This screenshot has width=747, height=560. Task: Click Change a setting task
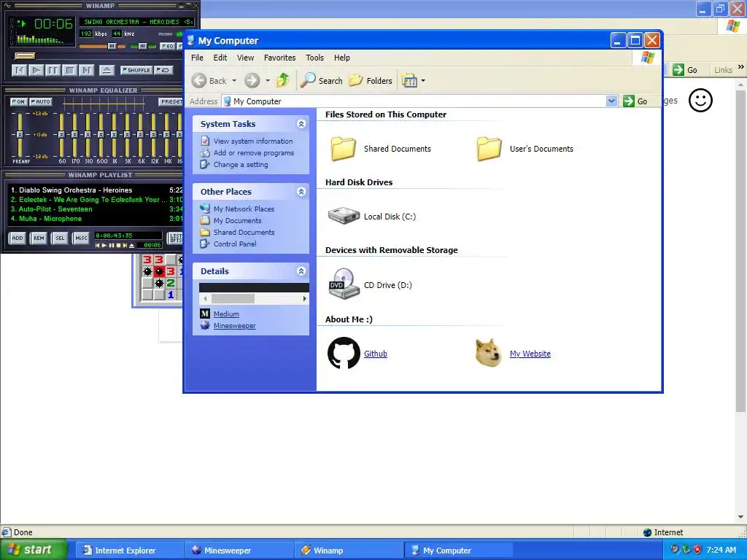241,164
